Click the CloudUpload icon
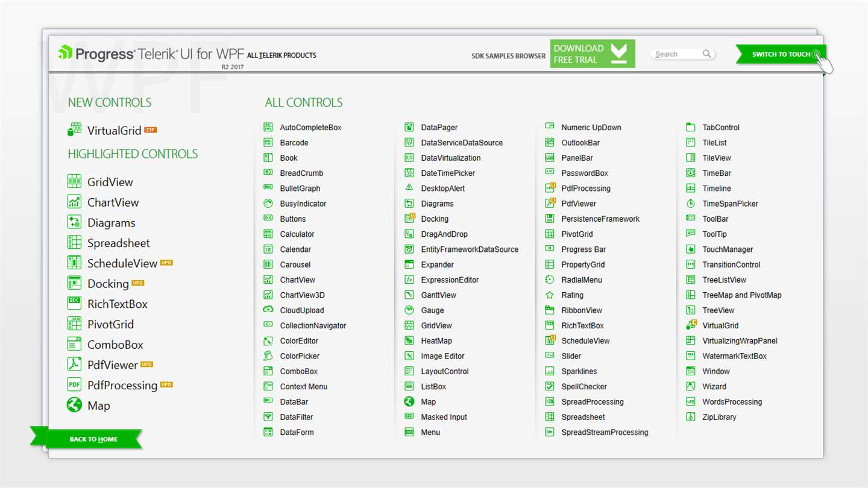Viewport: 868px width, 488px height. [x=268, y=310]
